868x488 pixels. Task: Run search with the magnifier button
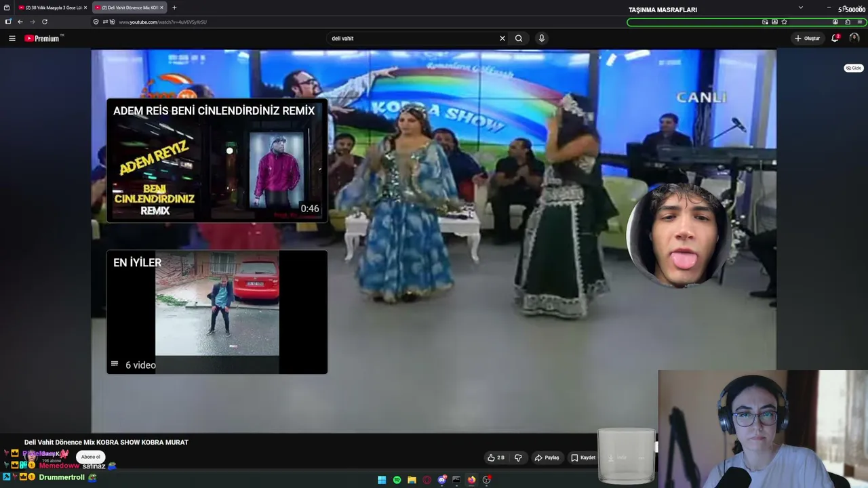tap(519, 39)
